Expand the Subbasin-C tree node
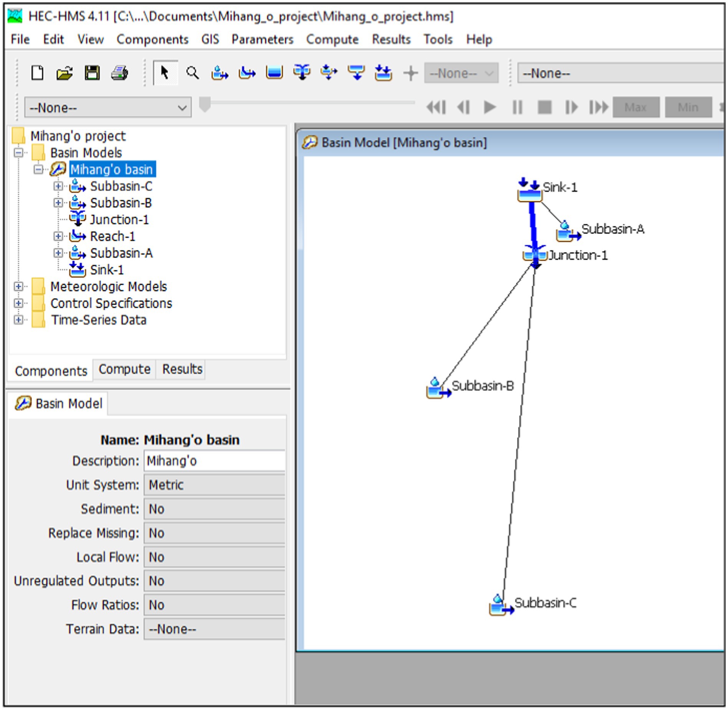728x710 pixels. (58, 186)
